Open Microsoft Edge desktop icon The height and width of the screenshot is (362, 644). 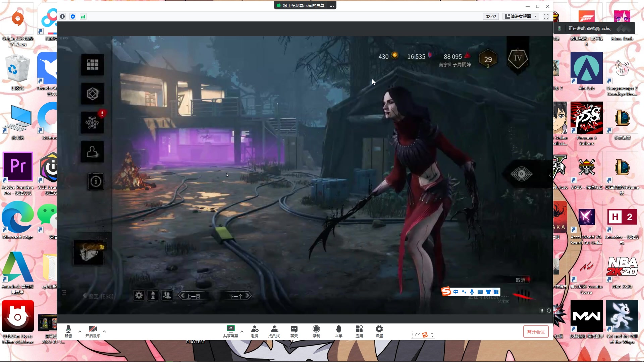coord(18,220)
